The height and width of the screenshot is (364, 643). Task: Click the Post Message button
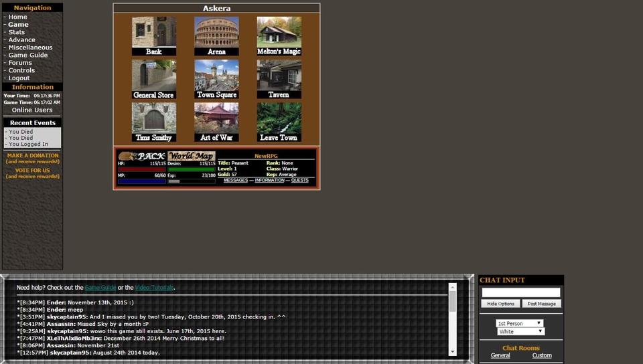pyautogui.click(x=541, y=304)
